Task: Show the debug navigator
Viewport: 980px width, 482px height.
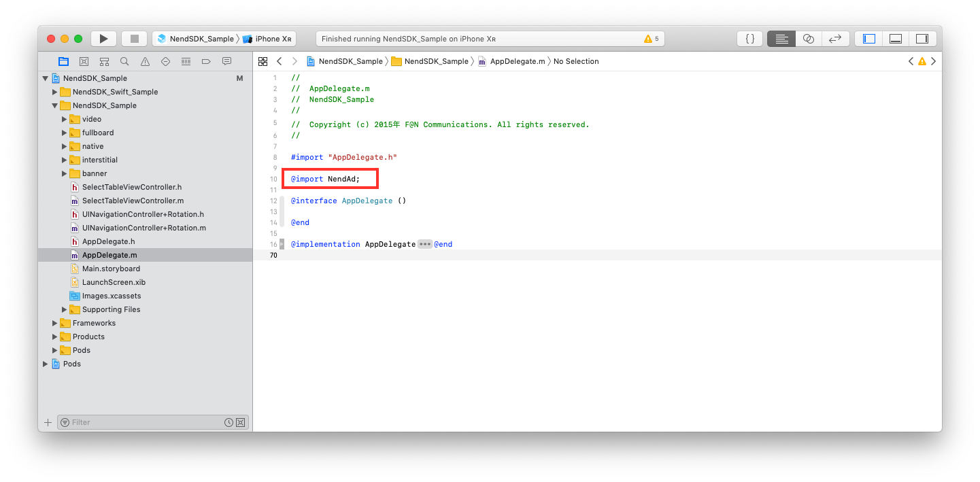Action: pos(186,61)
